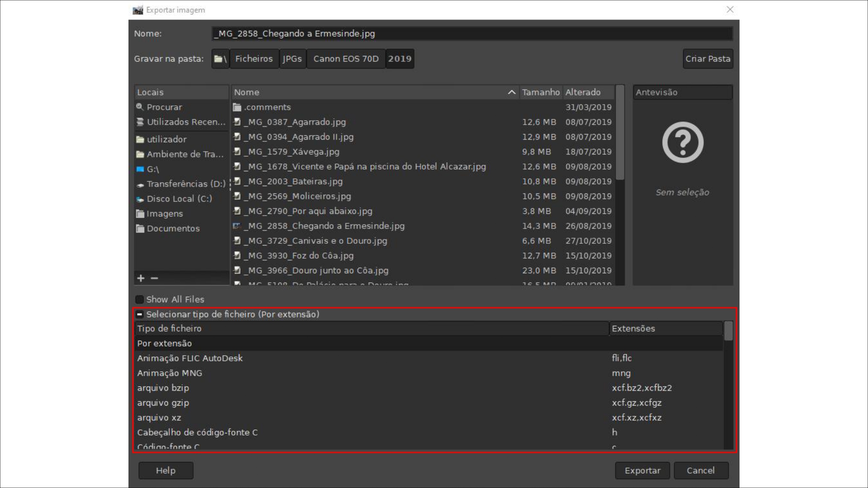The height and width of the screenshot is (488, 868).
Task: Open the .comments folder
Action: (x=267, y=107)
